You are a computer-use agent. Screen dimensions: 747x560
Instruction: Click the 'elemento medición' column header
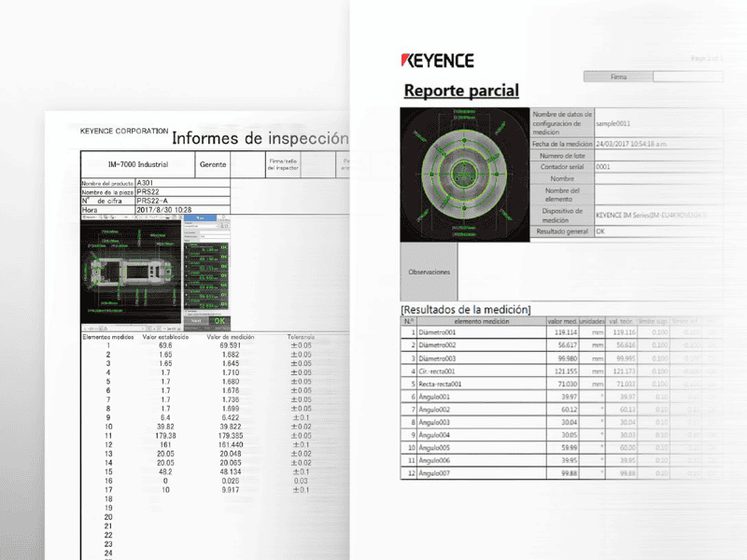[x=482, y=321]
